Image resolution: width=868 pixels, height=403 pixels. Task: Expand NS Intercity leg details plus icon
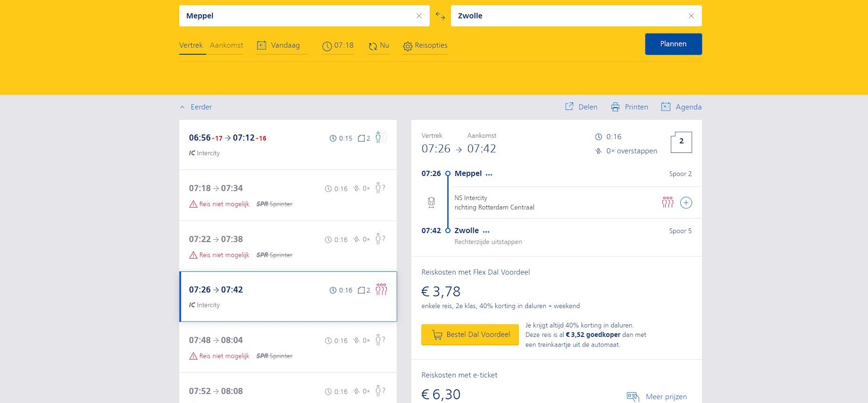coord(686,203)
